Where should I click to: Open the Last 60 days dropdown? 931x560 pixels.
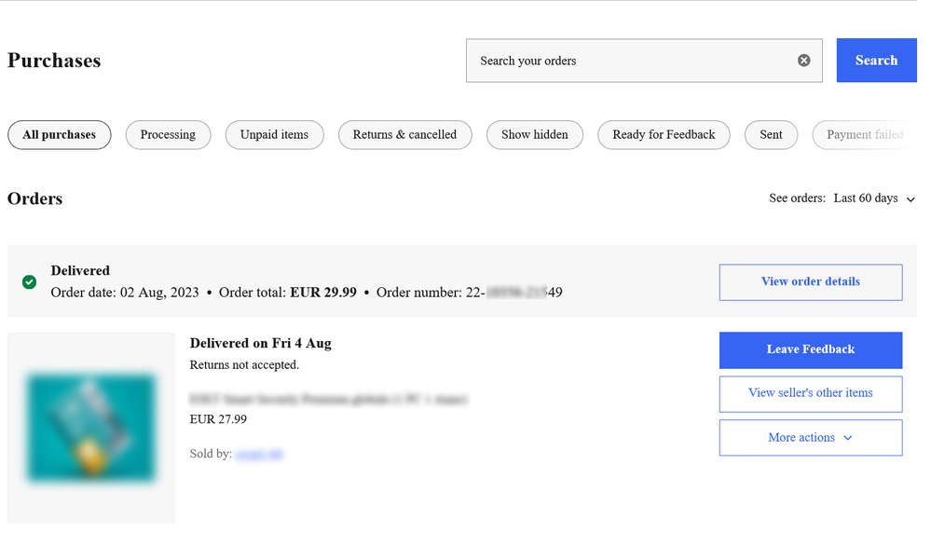pos(874,198)
